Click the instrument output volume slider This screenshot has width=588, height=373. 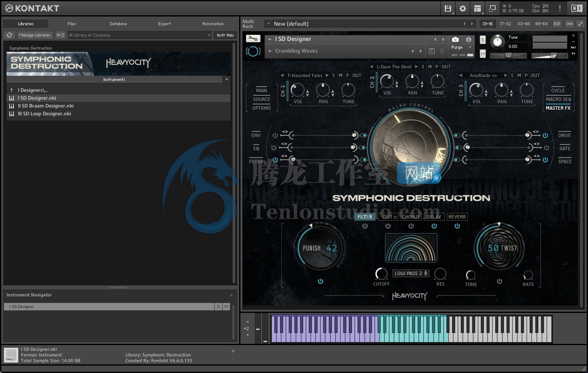pos(550,55)
